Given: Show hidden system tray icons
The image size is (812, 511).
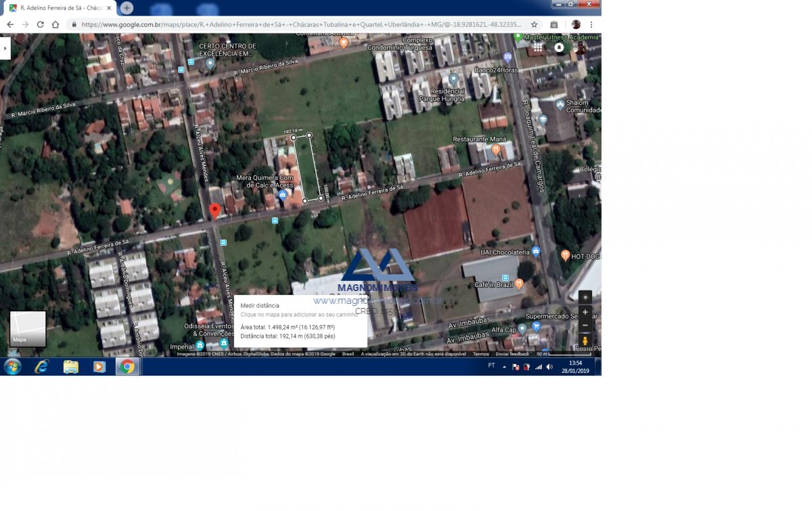Looking at the screenshot, I should (504, 367).
